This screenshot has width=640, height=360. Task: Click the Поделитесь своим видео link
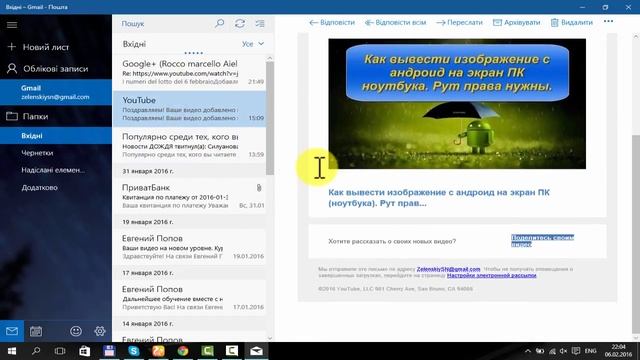(542, 241)
